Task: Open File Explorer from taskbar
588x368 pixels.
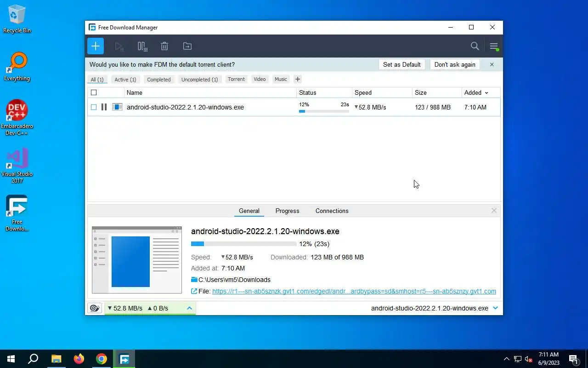Action: [56, 359]
